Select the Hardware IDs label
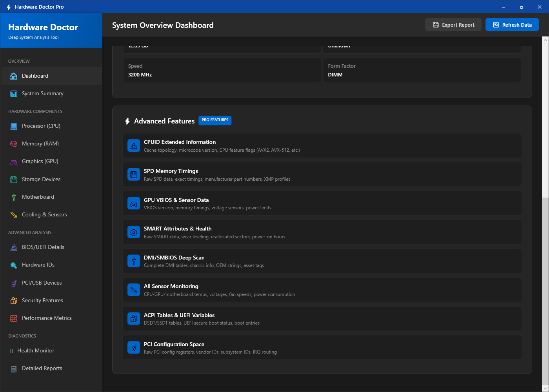 pos(38,265)
